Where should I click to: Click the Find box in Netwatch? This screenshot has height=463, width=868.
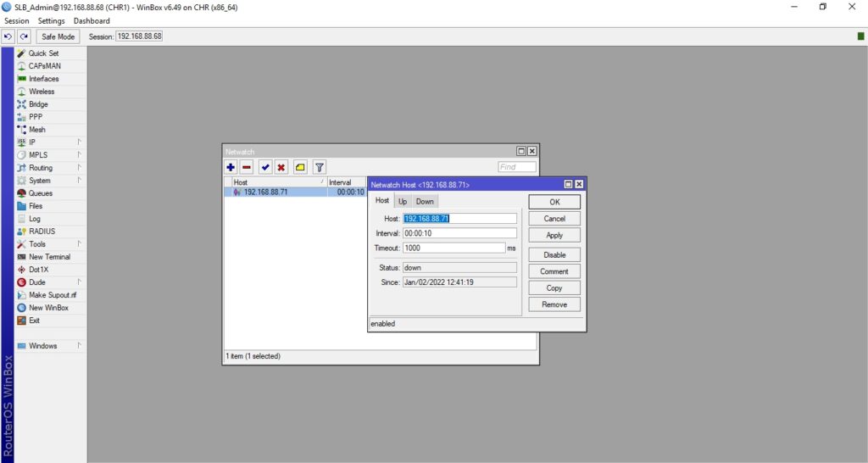(x=517, y=167)
